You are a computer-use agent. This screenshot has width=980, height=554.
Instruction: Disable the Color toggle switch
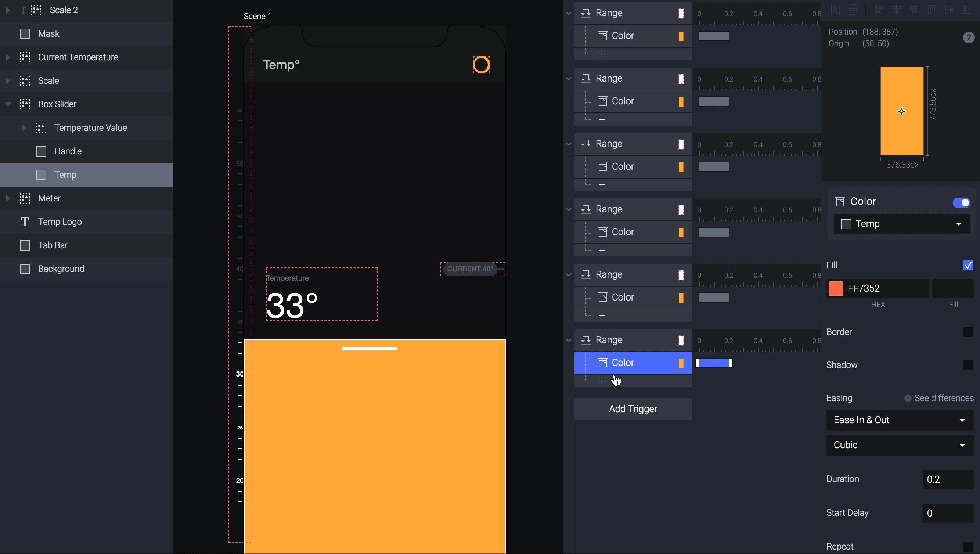(x=961, y=202)
